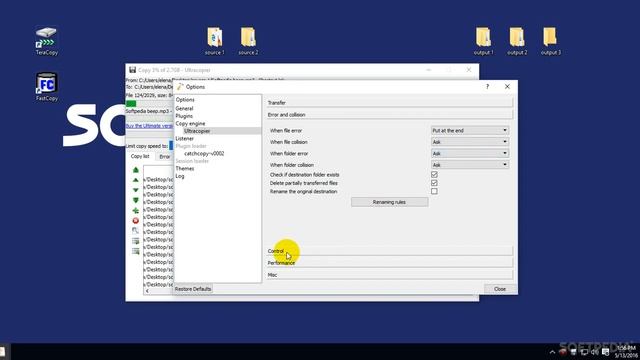This screenshot has width=640, height=360.
Task: Open the action center notifications icon
Action: tap(606, 351)
